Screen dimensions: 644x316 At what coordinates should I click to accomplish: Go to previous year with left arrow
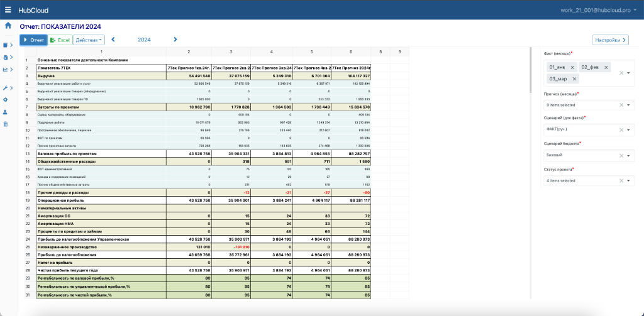[113, 40]
